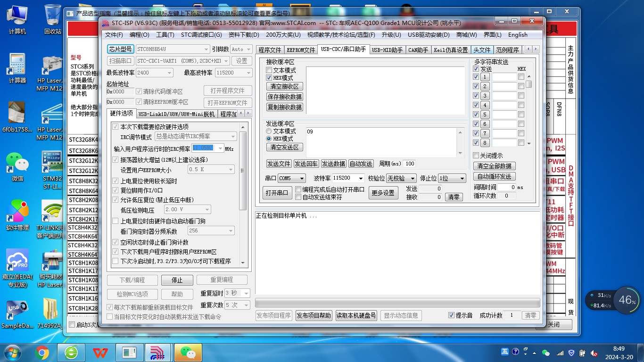
Task: Toggle the row 3 send checkbox in 多字符串发送
Action: [476, 96]
